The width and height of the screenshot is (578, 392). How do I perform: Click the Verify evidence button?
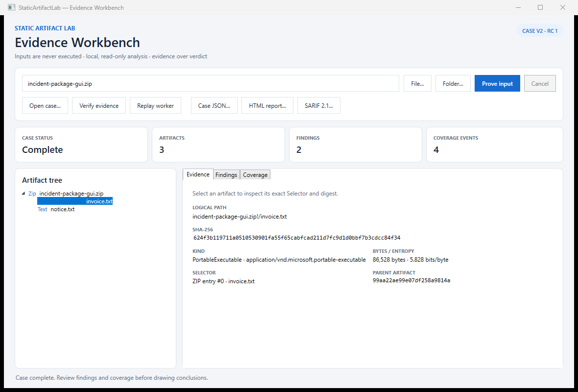pyautogui.click(x=99, y=105)
